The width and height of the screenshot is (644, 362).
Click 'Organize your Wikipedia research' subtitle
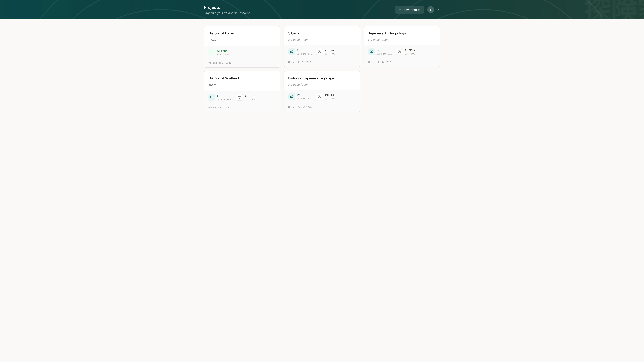pyautogui.click(x=227, y=13)
